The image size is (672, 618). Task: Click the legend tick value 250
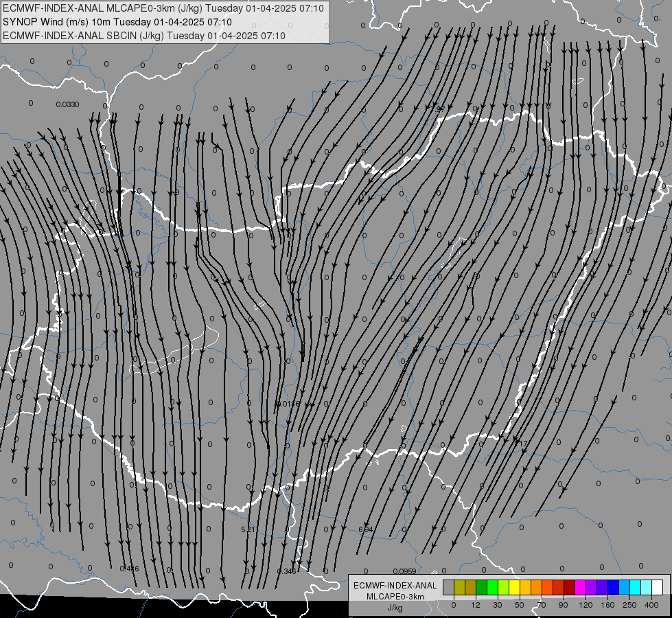pyautogui.click(x=629, y=605)
